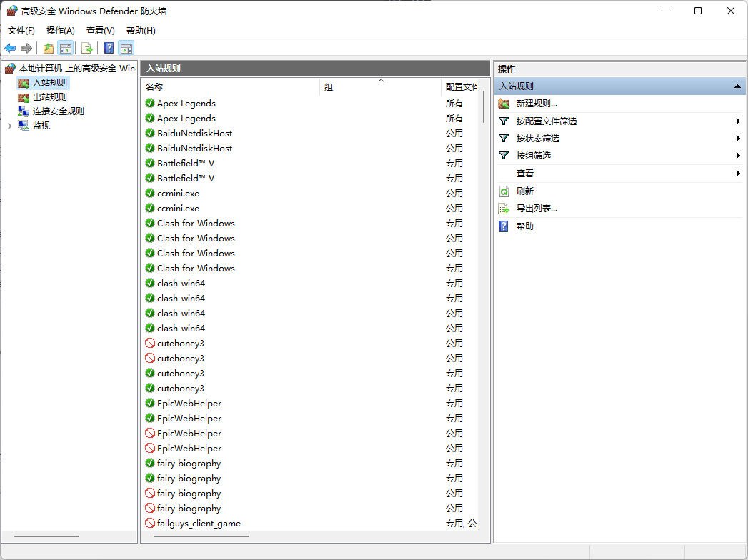Open the 操作(A) menu
The height and width of the screenshot is (560, 748).
click(x=61, y=31)
